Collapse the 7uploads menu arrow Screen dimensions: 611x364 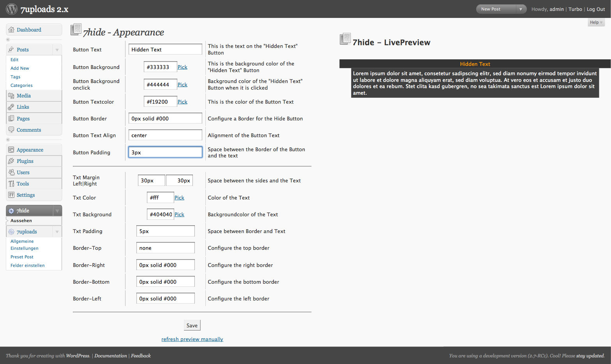pyautogui.click(x=57, y=232)
